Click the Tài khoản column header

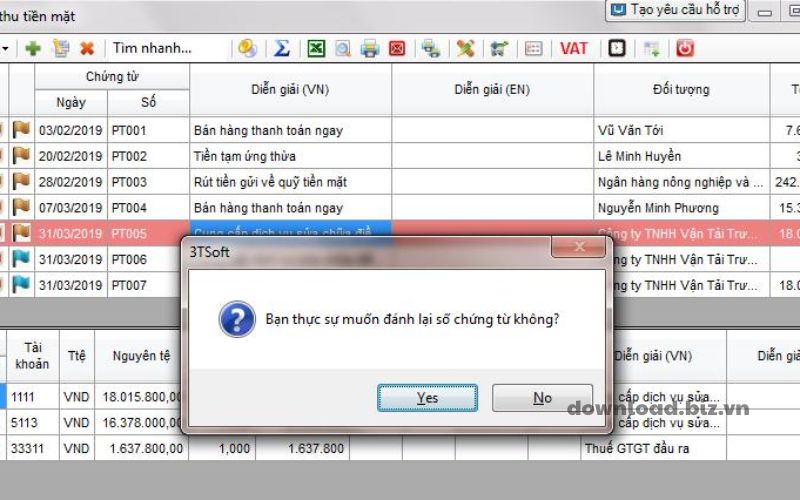coord(32,356)
